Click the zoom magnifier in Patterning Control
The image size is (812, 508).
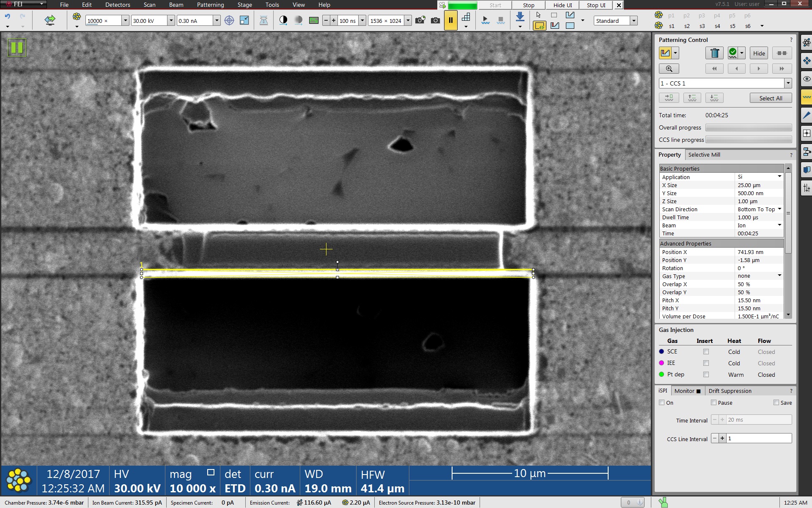669,69
